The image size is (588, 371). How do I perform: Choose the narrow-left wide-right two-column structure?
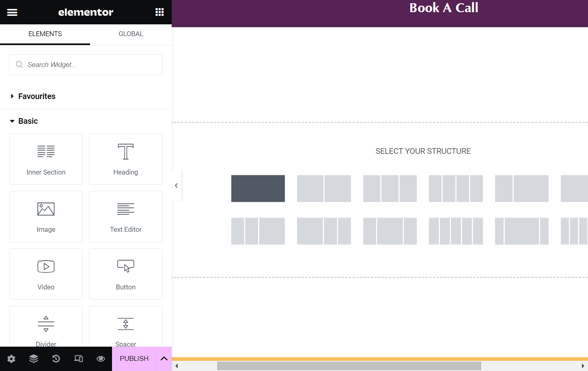click(522, 188)
